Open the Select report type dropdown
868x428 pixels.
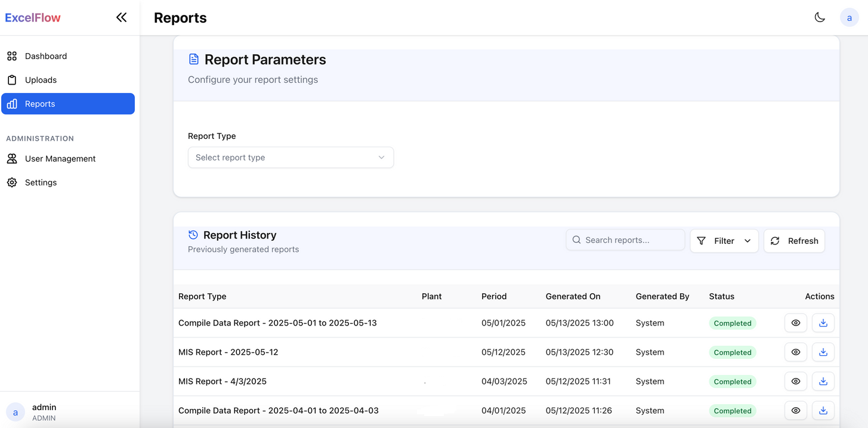[x=291, y=157]
